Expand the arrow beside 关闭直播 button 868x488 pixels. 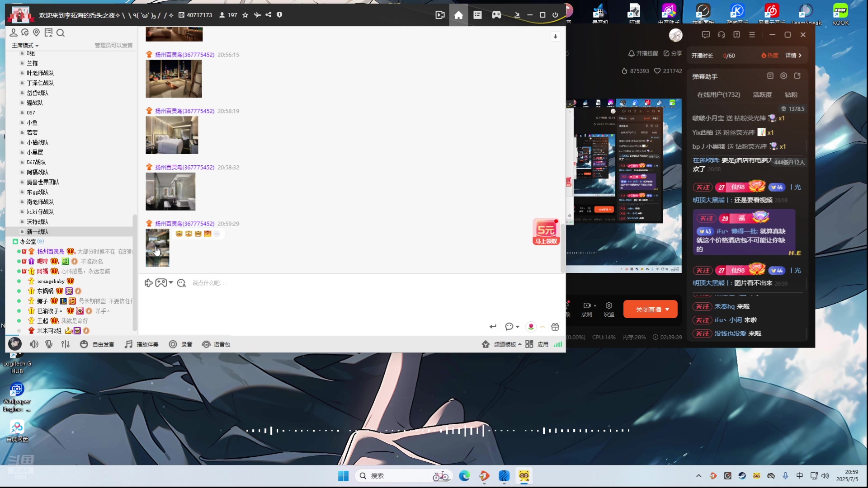668,310
